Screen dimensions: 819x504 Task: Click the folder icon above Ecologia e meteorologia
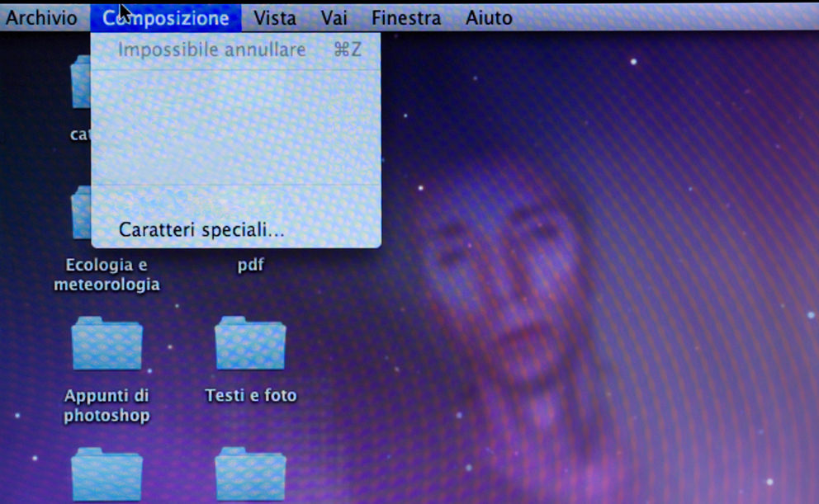81,214
